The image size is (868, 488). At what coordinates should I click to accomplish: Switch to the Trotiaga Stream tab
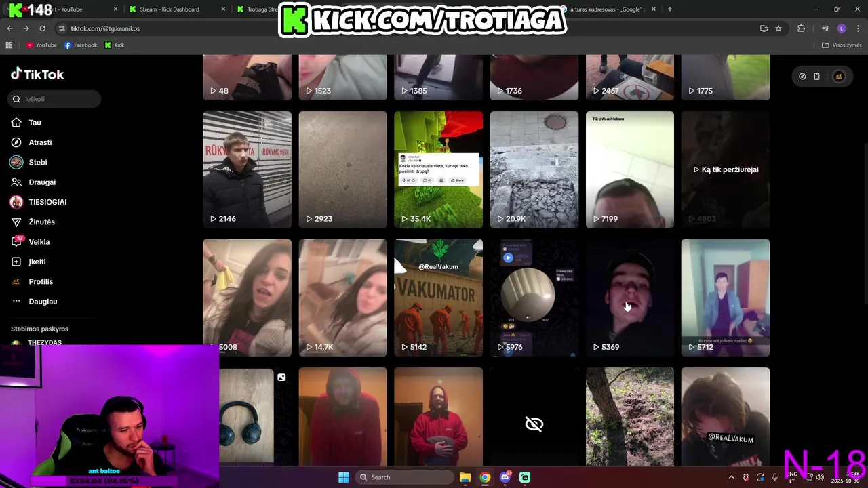click(x=258, y=9)
